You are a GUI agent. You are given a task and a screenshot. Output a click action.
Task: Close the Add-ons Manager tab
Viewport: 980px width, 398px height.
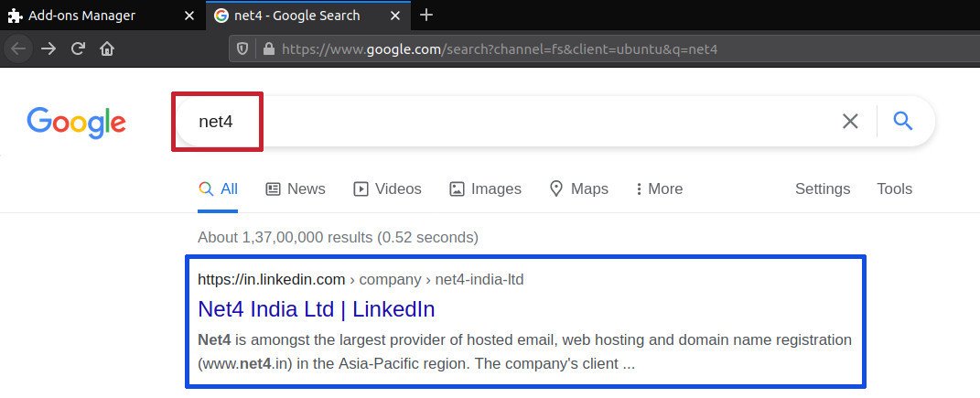coord(189,16)
